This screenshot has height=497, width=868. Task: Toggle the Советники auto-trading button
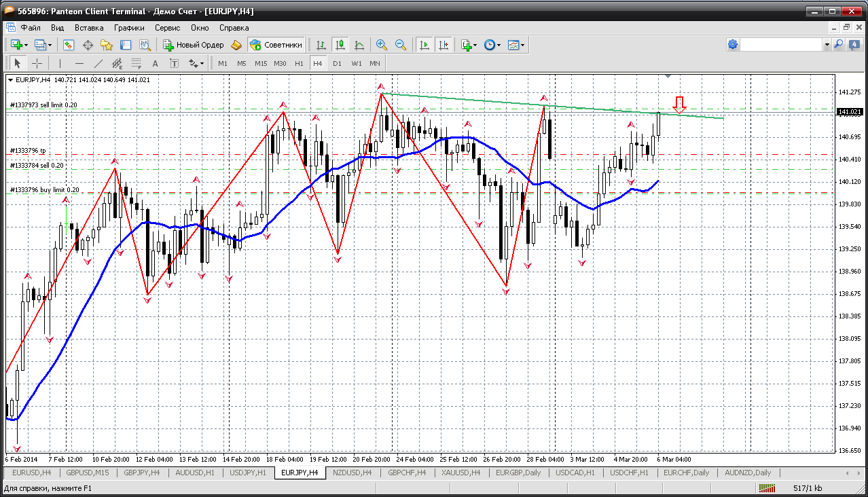pos(276,45)
